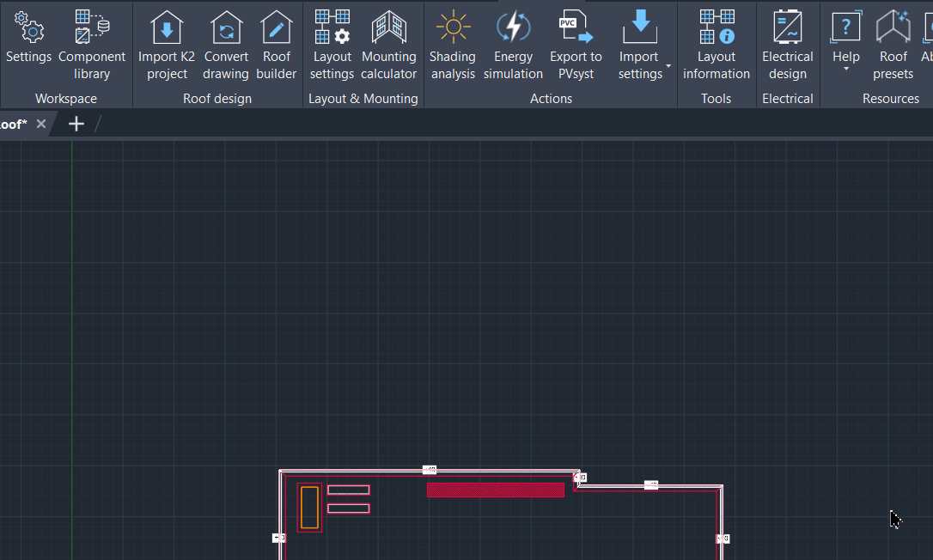Image resolution: width=933 pixels, height=560 pixels.
Task: Click the Layout & Mounting panel title
Action: click(363, 99)
